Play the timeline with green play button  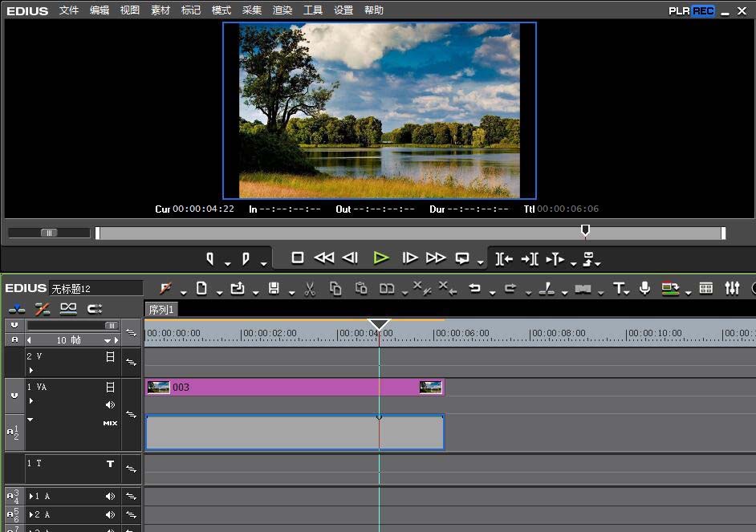[x=381, y=258]
